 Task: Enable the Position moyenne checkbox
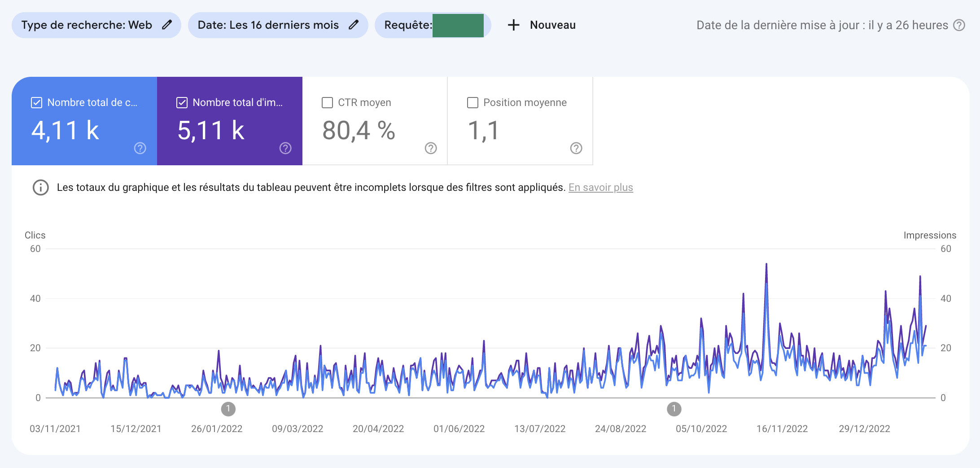pyautogui.click(x=473, y=103)
